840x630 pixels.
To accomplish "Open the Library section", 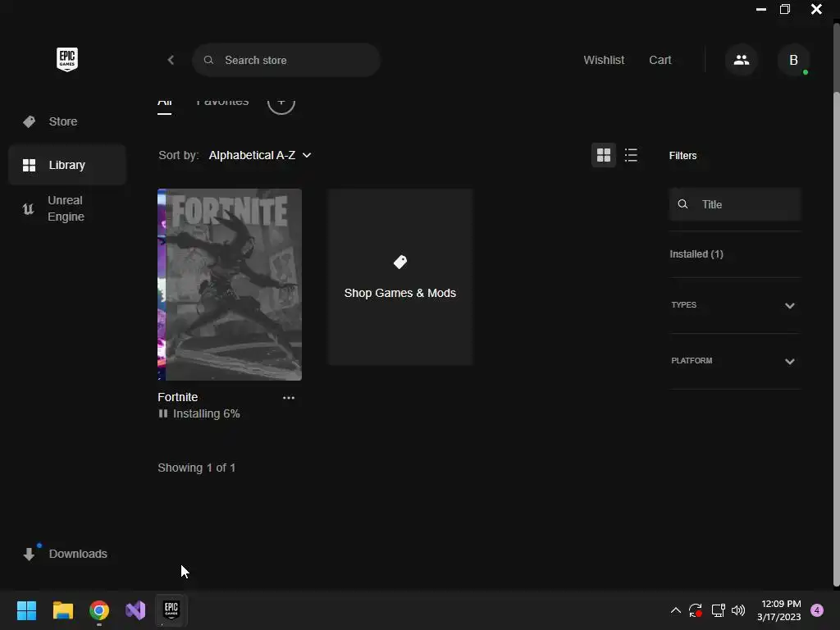I will pos(67,165).
